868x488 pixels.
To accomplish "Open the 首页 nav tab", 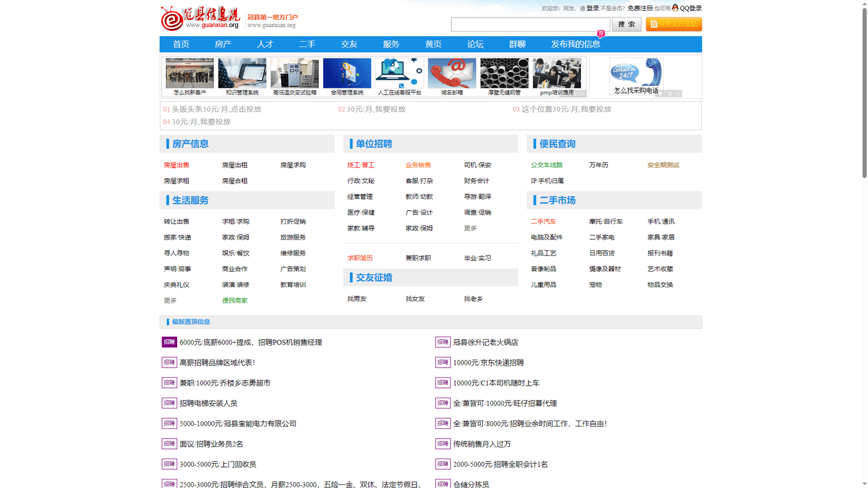I will click(x=181, y=44).
